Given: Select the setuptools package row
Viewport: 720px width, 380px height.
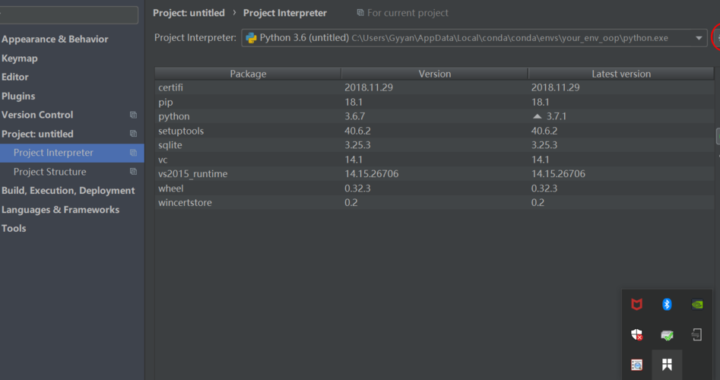Looking at the screenshot, I should (x=434, y=131).
